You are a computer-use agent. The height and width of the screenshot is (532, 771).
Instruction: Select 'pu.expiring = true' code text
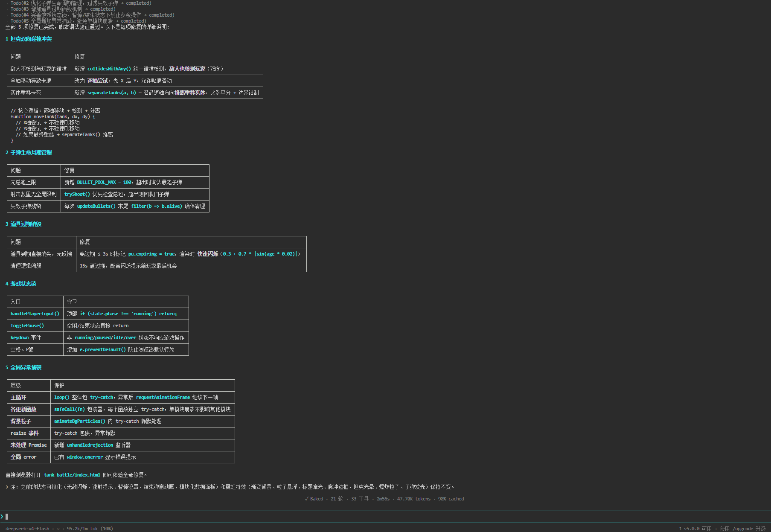[151, 254]
